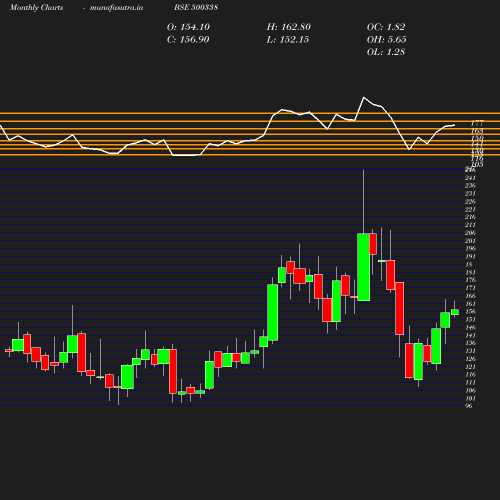The width and height of the screenshot is (500, 500).
Task: Click the 111 price axis label
Action: pyautogui.click(x=470, y=383)
